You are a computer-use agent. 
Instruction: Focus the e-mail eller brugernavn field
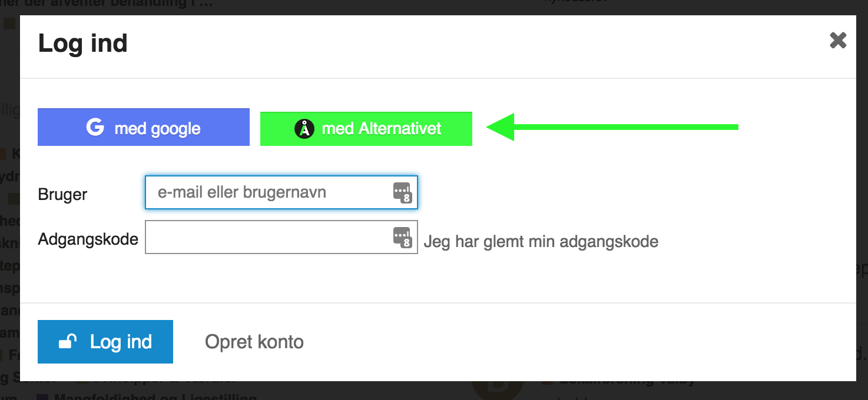(x=281, y=192)
